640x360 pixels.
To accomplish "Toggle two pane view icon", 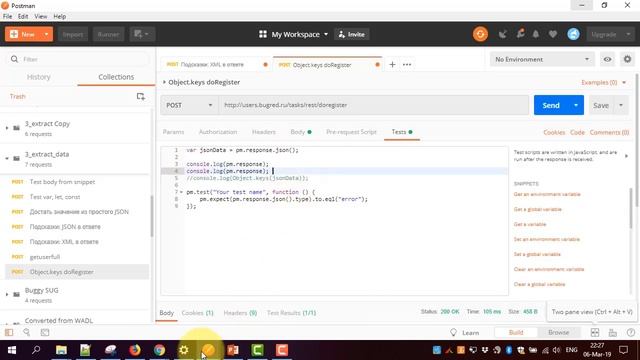I will [595, 333].
